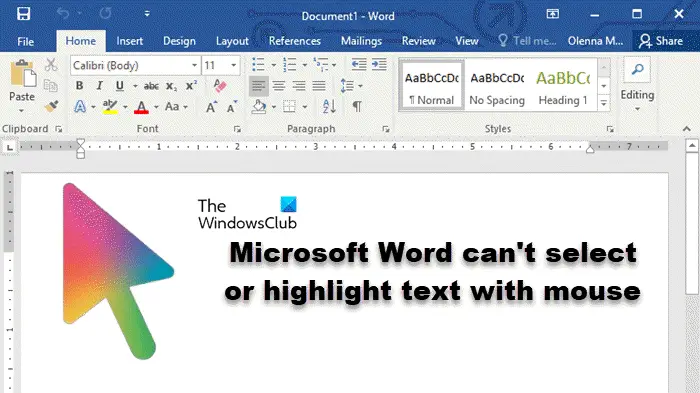The image size is (700, 393).
Task: Toggle Underline formatting
Action: pos(119,86)
